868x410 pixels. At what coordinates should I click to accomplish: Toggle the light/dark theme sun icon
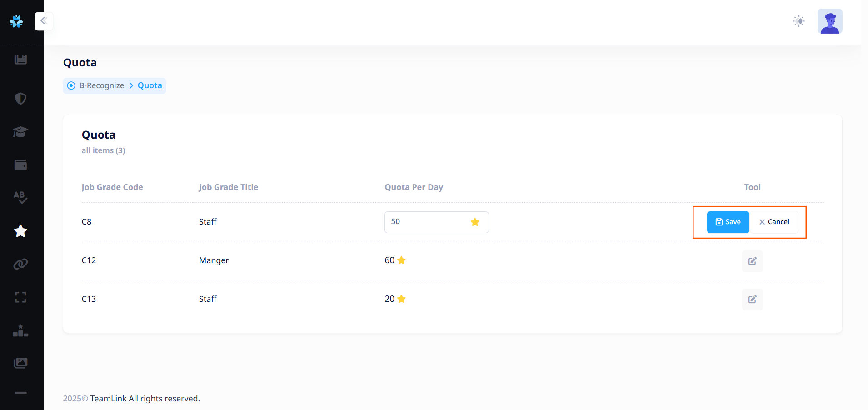tap(798, 21)
